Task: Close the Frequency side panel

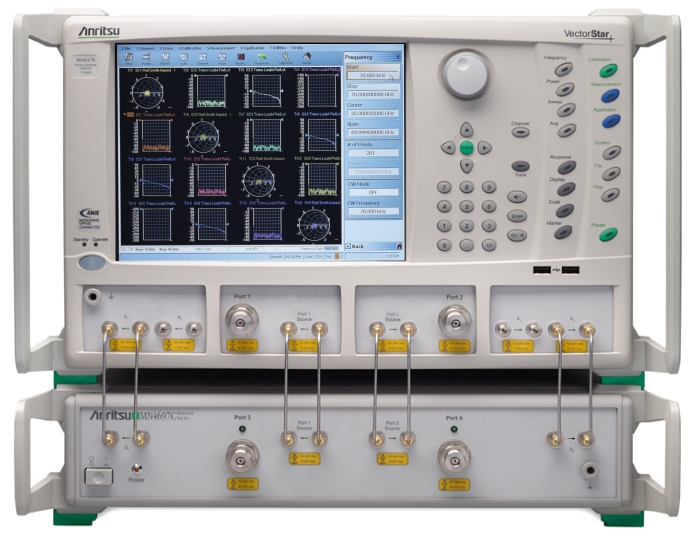Action: [398, 57]
